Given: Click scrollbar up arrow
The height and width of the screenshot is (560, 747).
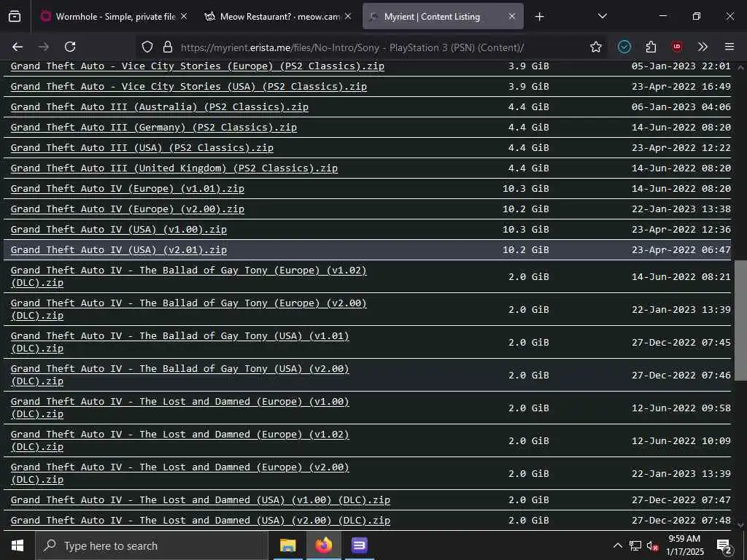Looking at the screenshot, I should [x=740, y=68].
